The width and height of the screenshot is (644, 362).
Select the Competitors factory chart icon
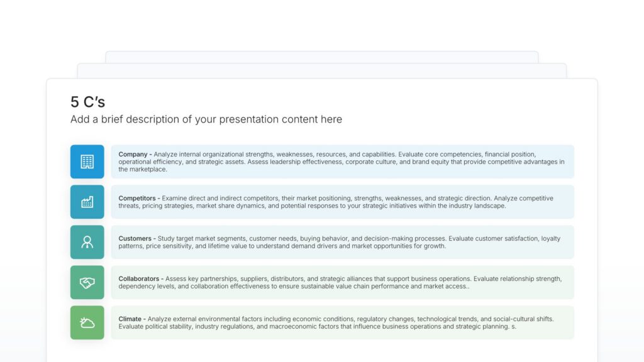click(87, 202)
